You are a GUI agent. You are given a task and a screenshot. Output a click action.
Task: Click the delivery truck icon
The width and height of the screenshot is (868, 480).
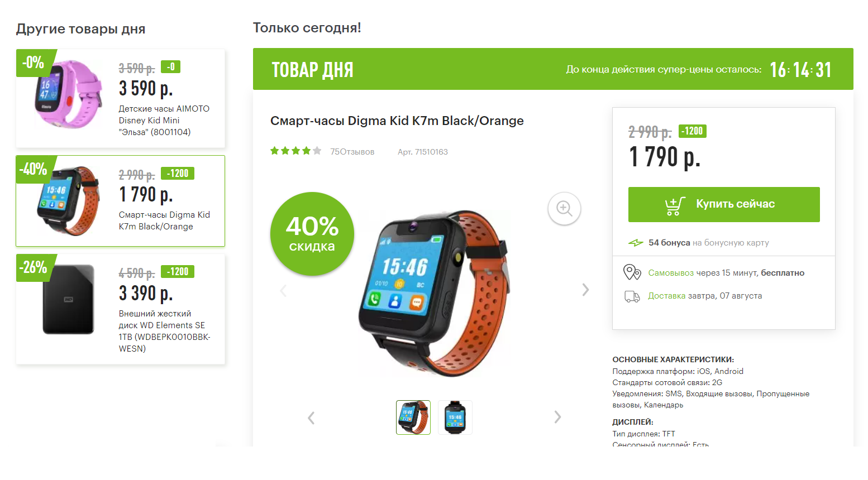(x=632, y=296)
